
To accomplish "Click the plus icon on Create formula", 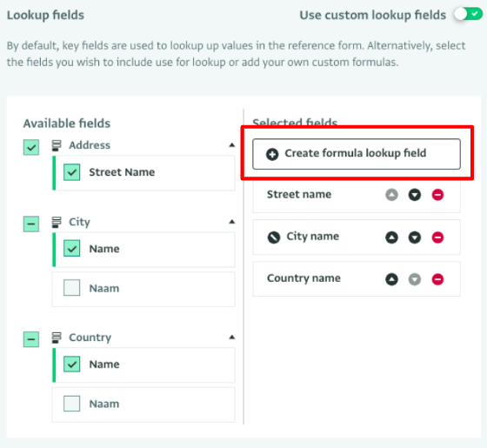I will tap(272, 154).
